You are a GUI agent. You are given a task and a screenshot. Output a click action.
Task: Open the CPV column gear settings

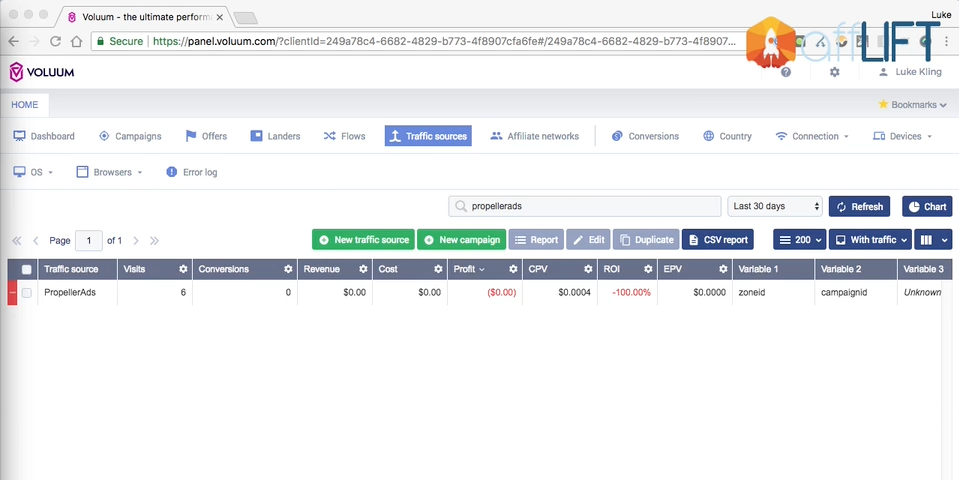pyautogui.click(x=588, y=269)
